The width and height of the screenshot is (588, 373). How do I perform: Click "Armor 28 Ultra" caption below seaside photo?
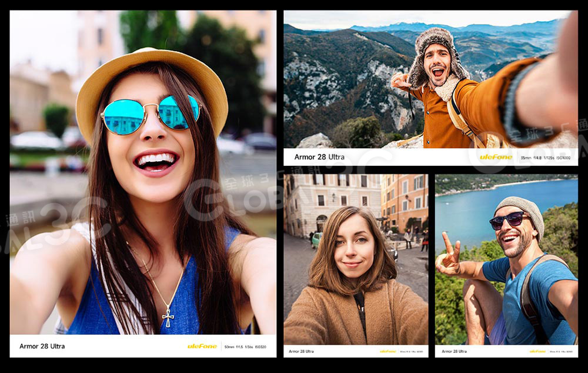click(454, 351)
